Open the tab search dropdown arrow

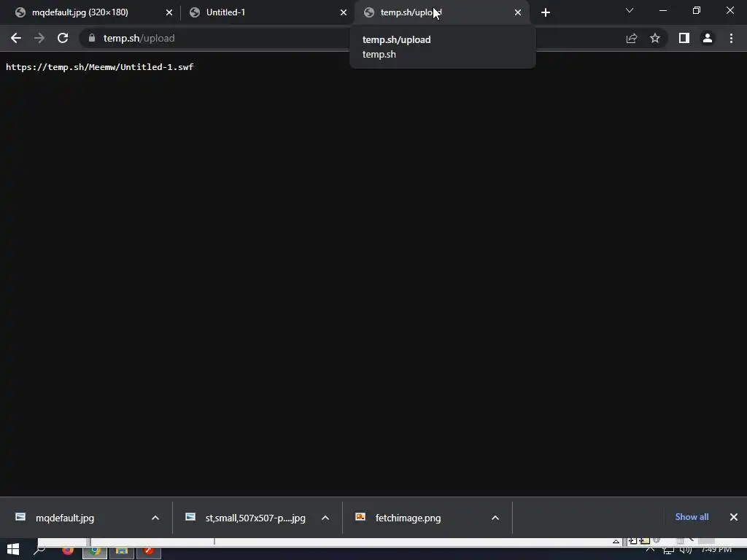(630, 10)
